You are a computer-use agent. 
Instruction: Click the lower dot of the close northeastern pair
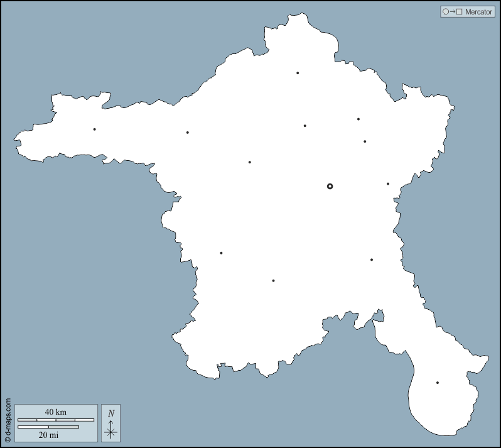pos(365,141)
